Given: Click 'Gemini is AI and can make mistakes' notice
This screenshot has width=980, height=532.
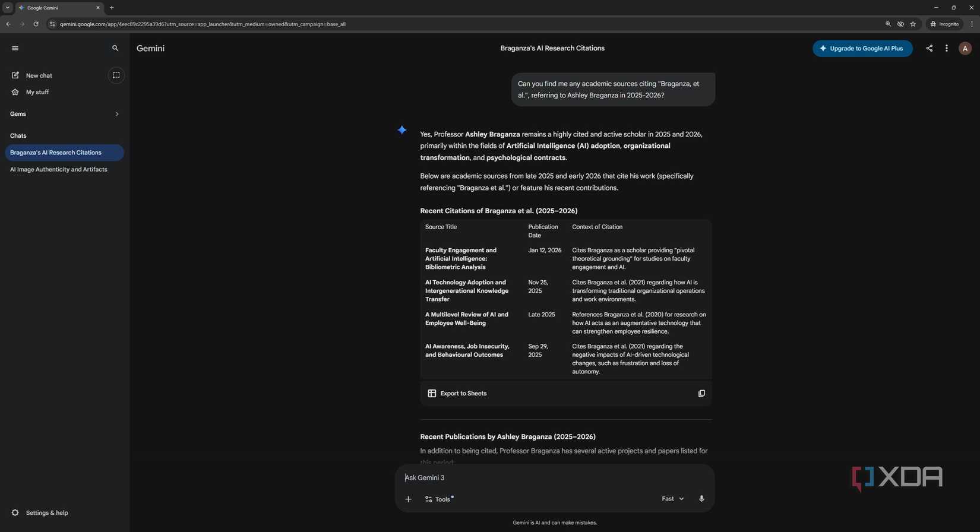Looking at the screenshot, I should point(555,522).
